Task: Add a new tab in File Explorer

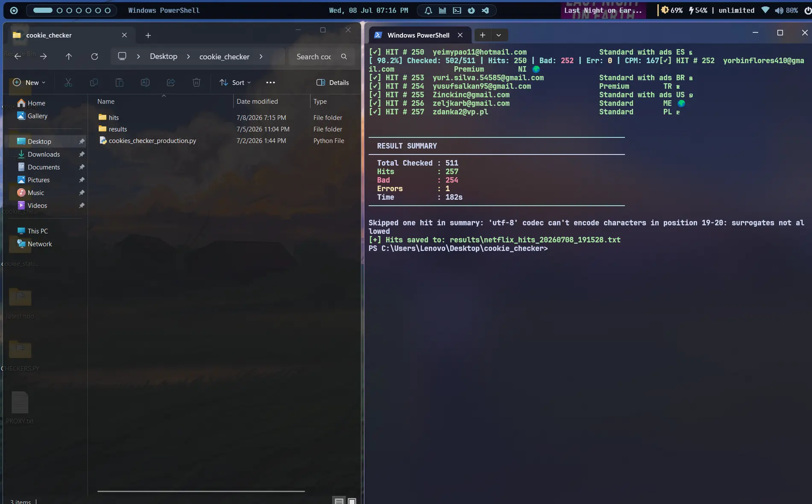Action: click(x=148, y=35)
